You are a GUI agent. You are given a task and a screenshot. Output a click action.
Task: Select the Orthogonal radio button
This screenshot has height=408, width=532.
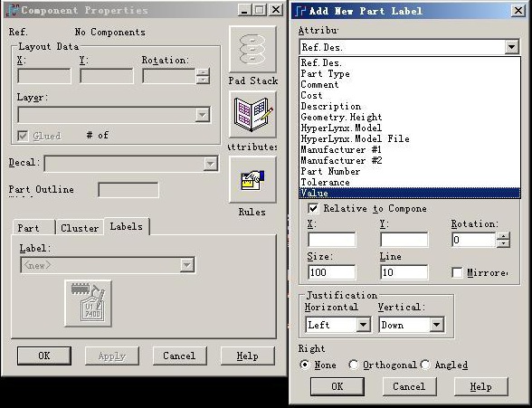[353, 365]
